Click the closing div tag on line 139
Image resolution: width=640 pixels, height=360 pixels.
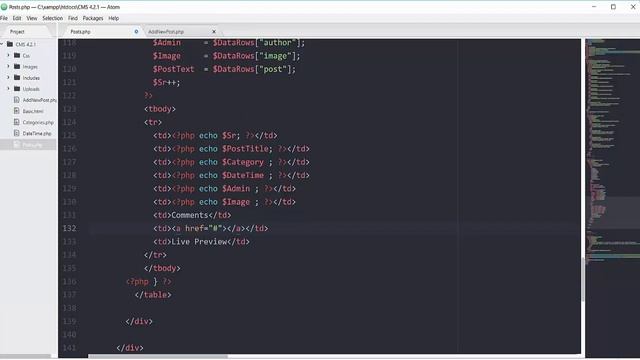tap(139, 322)
